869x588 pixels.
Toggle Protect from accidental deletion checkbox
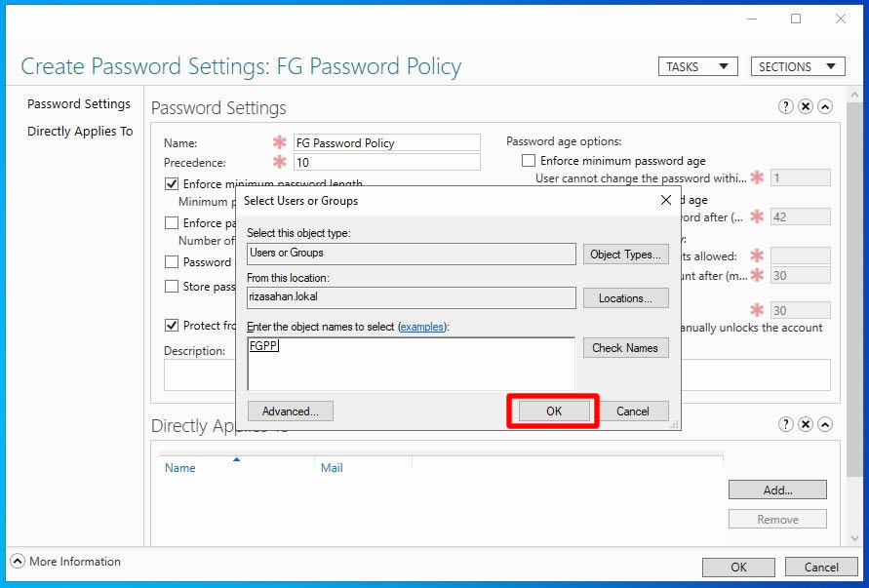[x=172, y=326]
